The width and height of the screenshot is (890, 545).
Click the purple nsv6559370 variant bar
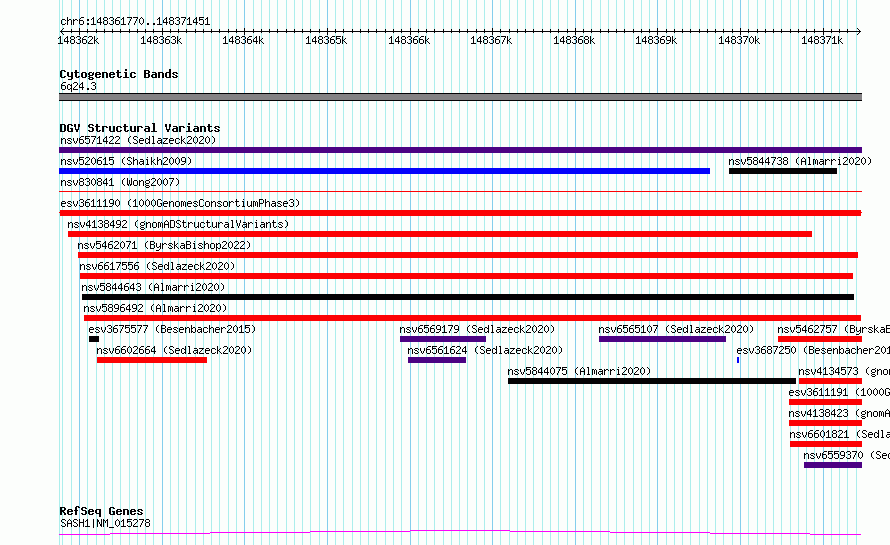point(833,466)
